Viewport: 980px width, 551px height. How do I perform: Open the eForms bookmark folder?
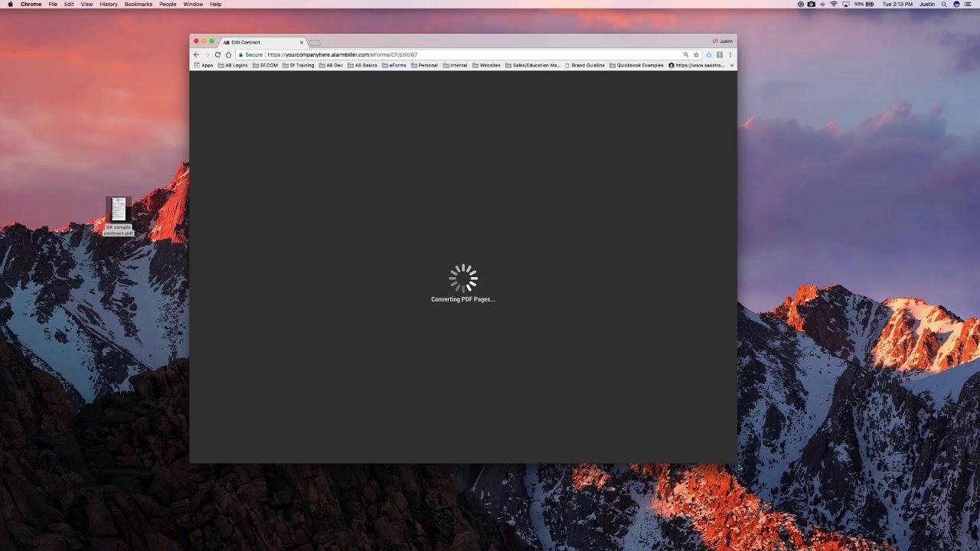pos(394,65)
